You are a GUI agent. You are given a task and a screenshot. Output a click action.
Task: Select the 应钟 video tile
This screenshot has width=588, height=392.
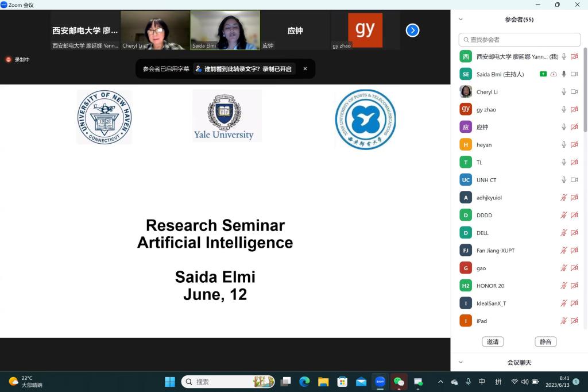coord(295,30)
